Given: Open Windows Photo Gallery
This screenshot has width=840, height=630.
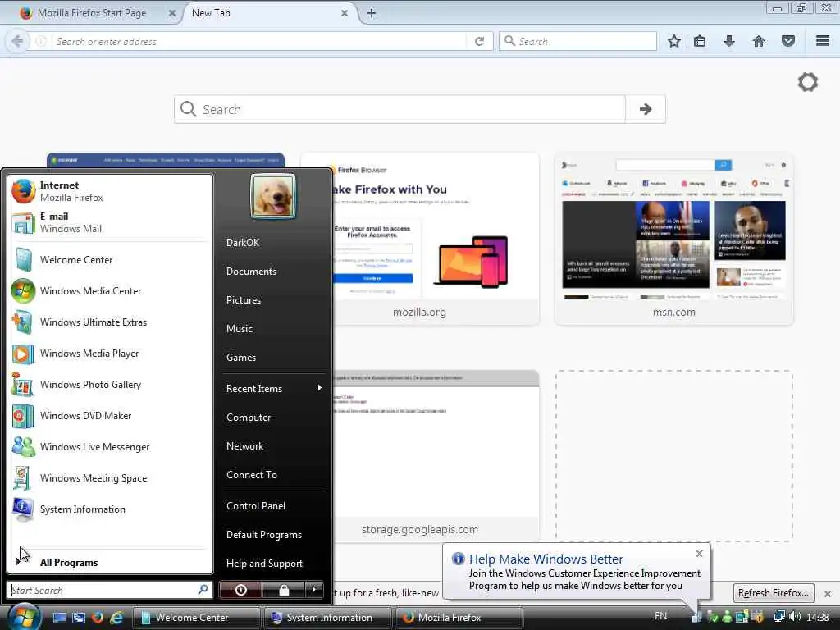Looking at the screenshot, I should (110, 385).
